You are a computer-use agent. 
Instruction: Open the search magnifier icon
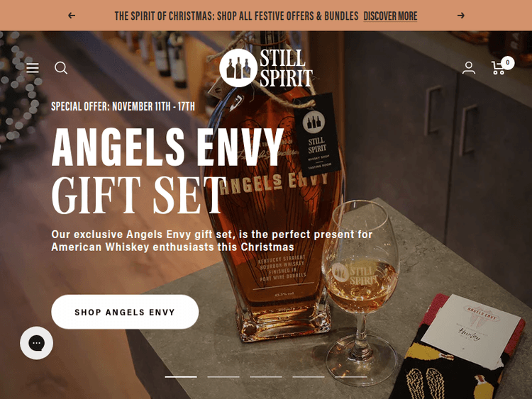[61, 68]
